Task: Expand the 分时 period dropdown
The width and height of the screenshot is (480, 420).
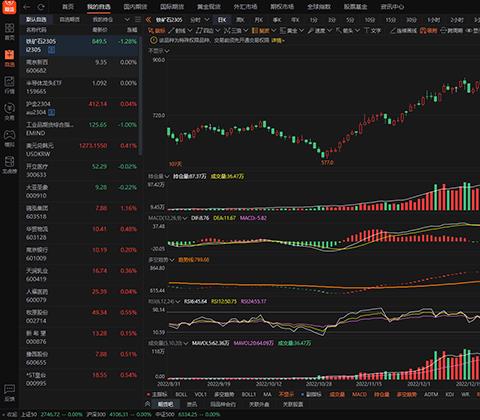Action: pyautogui.click(x=199, y=20)
